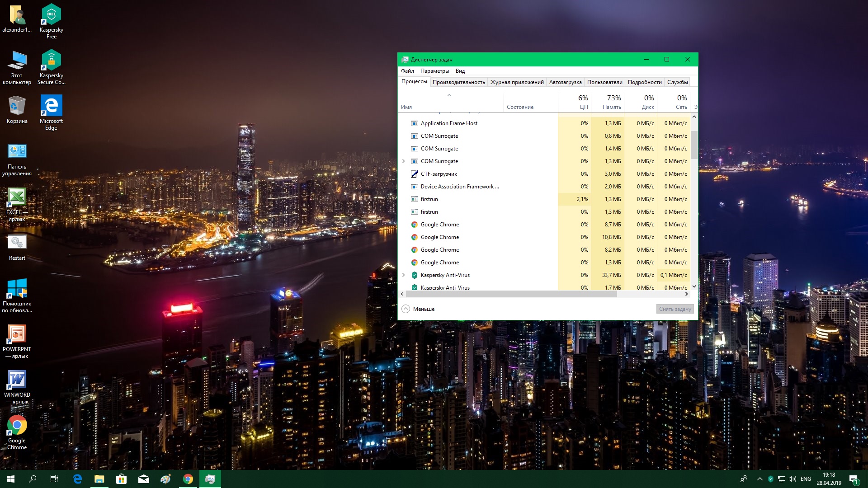868x488 pixels.
Task: Expand the third COM Surrogate process
Action: click(x=404, y=161)
